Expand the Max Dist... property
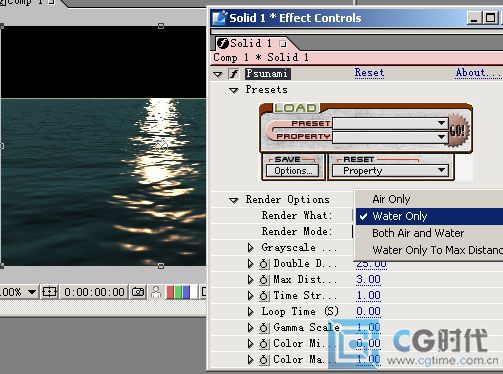503x374 pixels. [x=251, y=280]
